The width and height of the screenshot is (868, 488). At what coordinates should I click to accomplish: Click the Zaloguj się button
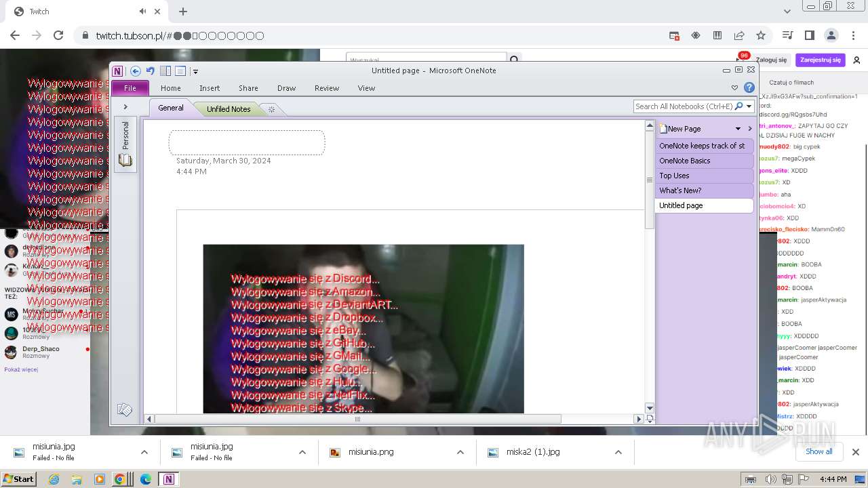[x=771, y=60]
